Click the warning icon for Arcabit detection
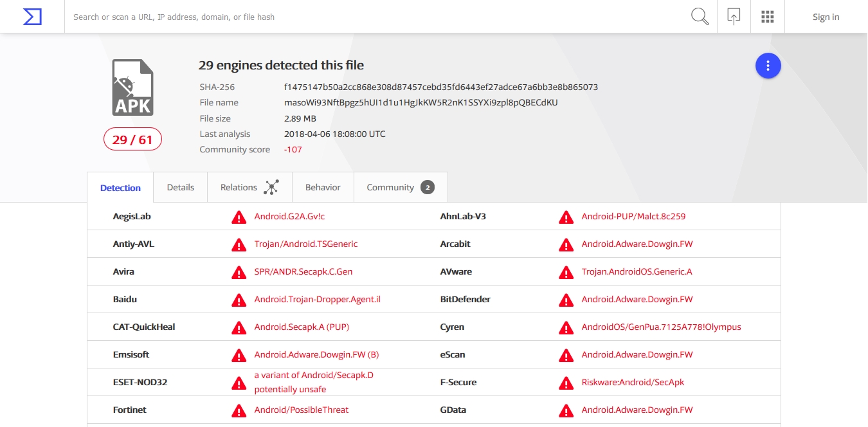 pyautogui.click(x=566, y=245)
